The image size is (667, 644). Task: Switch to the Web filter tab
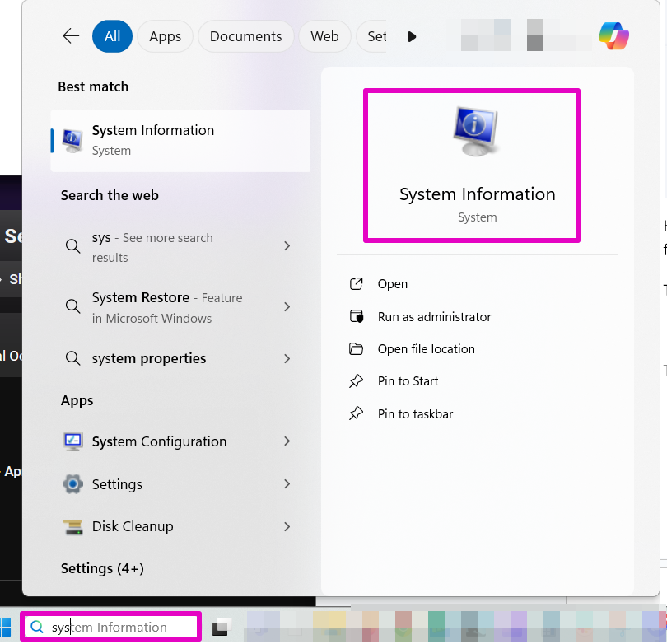(324, 36)
